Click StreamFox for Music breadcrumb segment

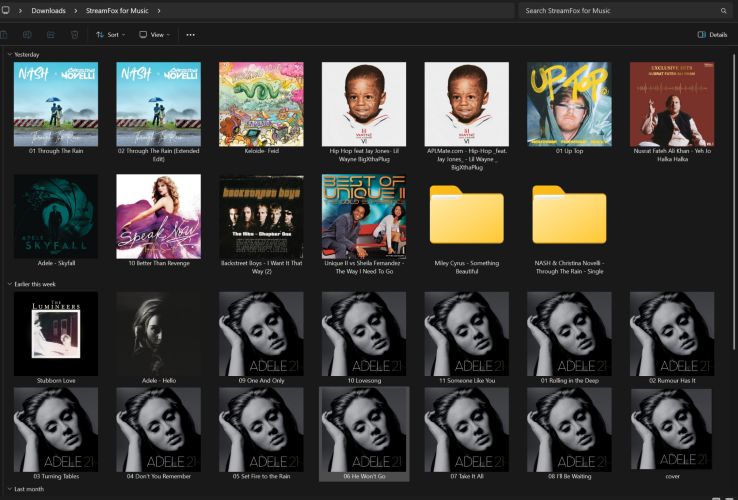[x=117, y=11]
